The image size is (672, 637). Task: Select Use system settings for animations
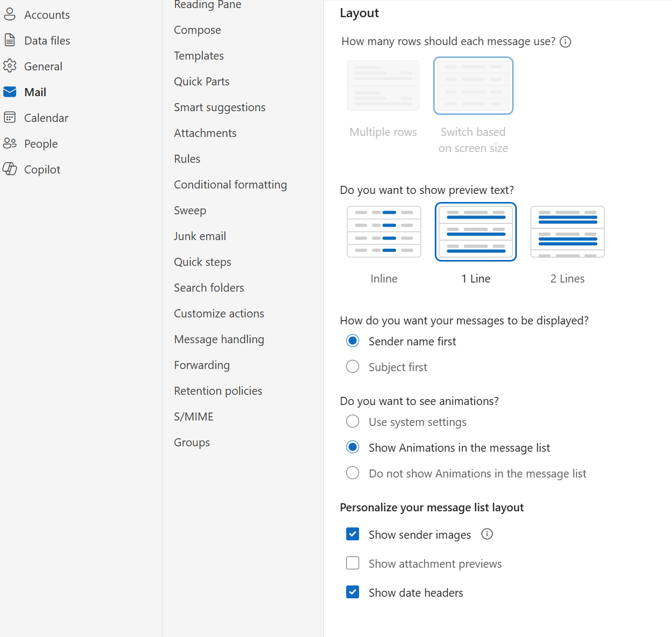pyautogui.click(x=353, y=421)
